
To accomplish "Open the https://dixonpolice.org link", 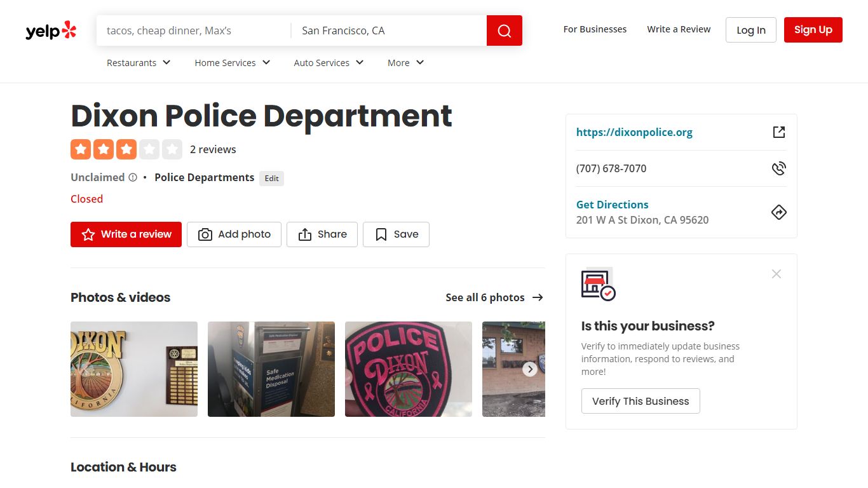I will (634, 132).
